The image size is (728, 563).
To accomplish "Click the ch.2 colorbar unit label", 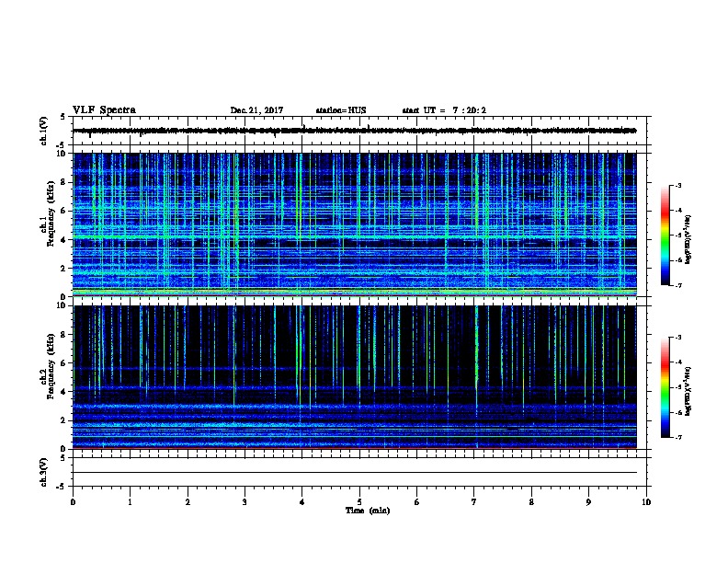I will pos(688,392).
